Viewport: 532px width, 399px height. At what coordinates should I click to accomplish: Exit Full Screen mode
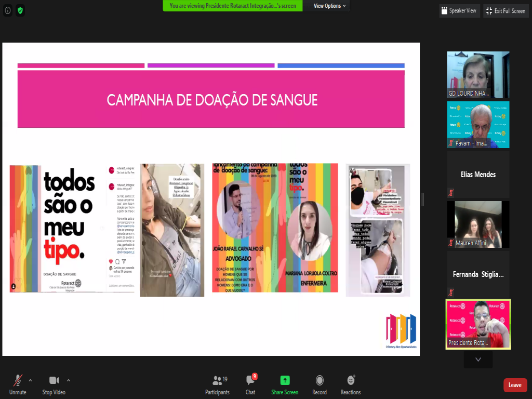pos(506,11)
